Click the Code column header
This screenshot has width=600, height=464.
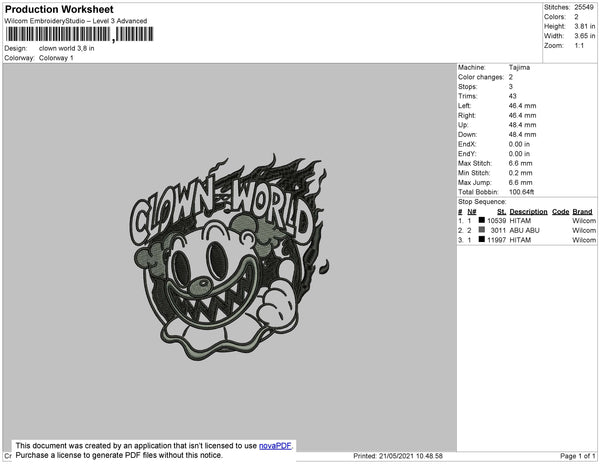(561, 212)
